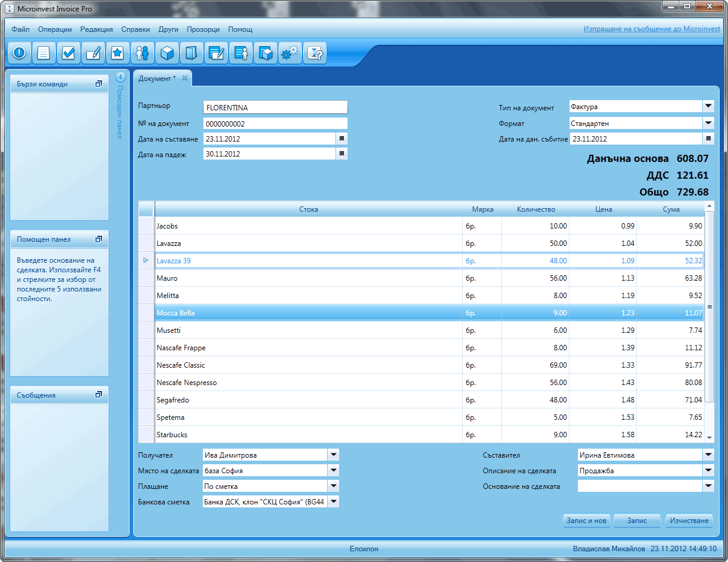Open partners via two-people toolbar icon
The width and height of the screenshot is (728, 562).
click(143, 53)
